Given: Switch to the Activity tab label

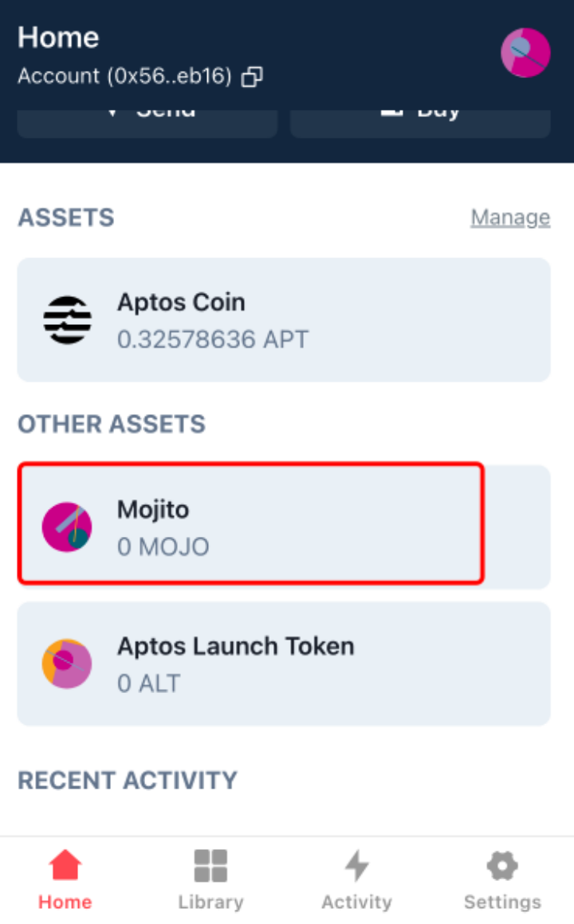Looking at the screenshot, I should 357,902.
